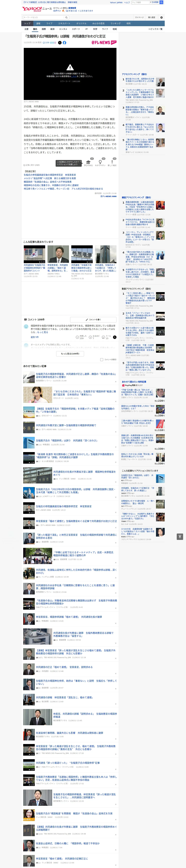This screenshot has width=186, height=868.
Task: Open 詳細を解説 link in top banner
Action: (72, 2)
